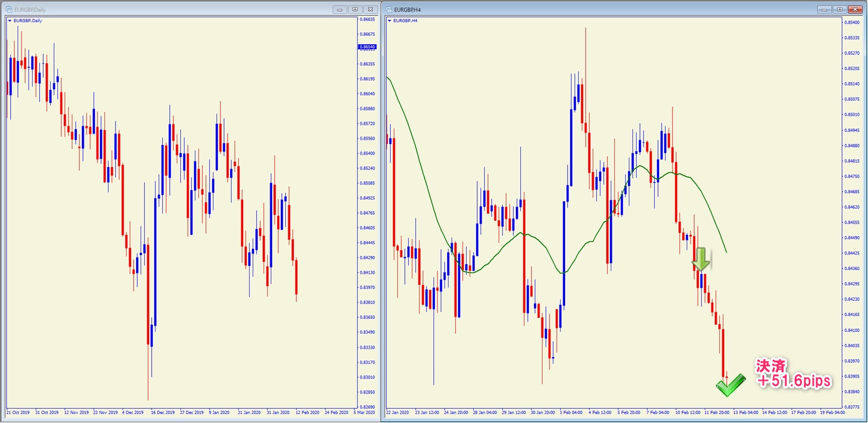Restore the EURGBP,Daily chart window
868x423 pixels.
pos(355,10)
